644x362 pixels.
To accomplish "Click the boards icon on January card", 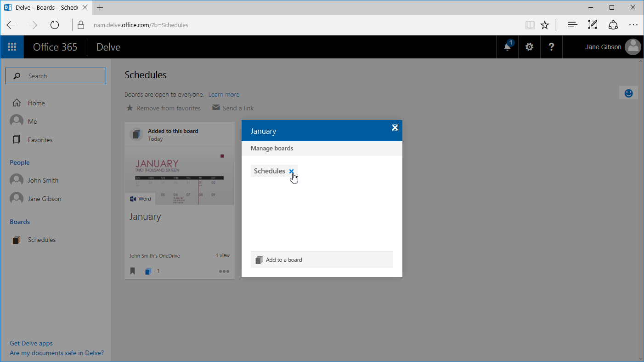I will click(x=148, y=271).
